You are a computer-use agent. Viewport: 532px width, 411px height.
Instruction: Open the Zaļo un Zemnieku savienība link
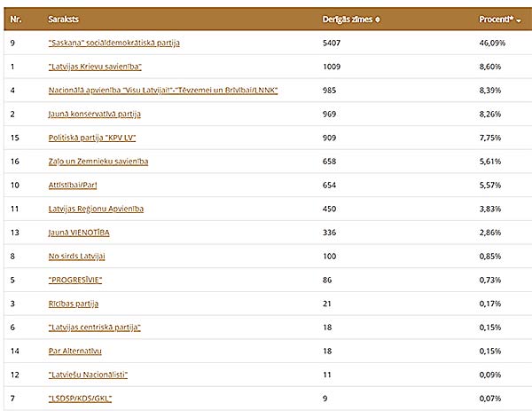click(x=98, y=162)
